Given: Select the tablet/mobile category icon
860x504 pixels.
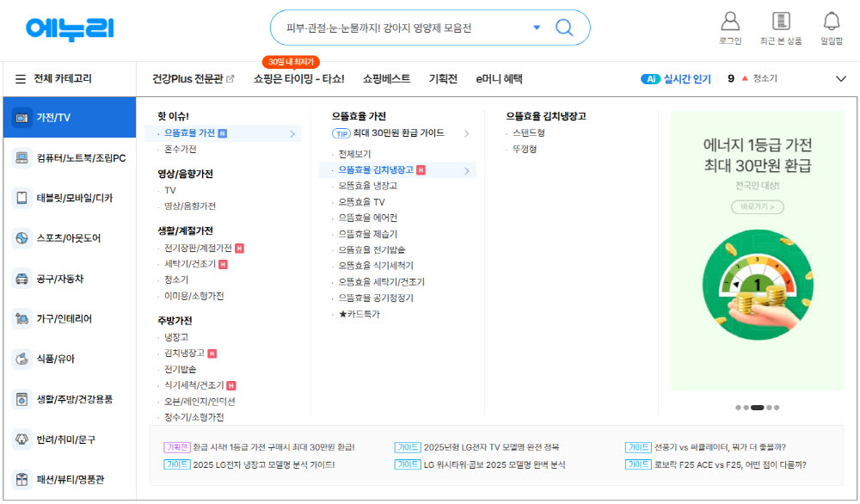Looking at the screenshot, I should click(21, 198).
